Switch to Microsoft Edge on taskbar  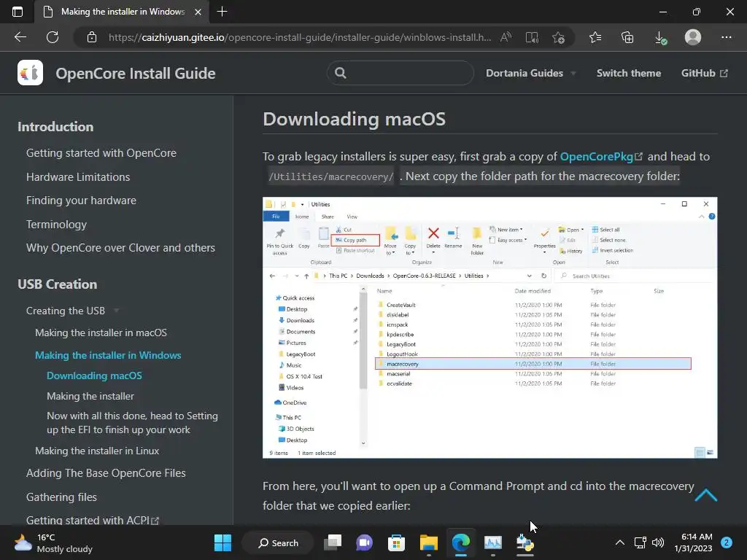coord(461,542)
